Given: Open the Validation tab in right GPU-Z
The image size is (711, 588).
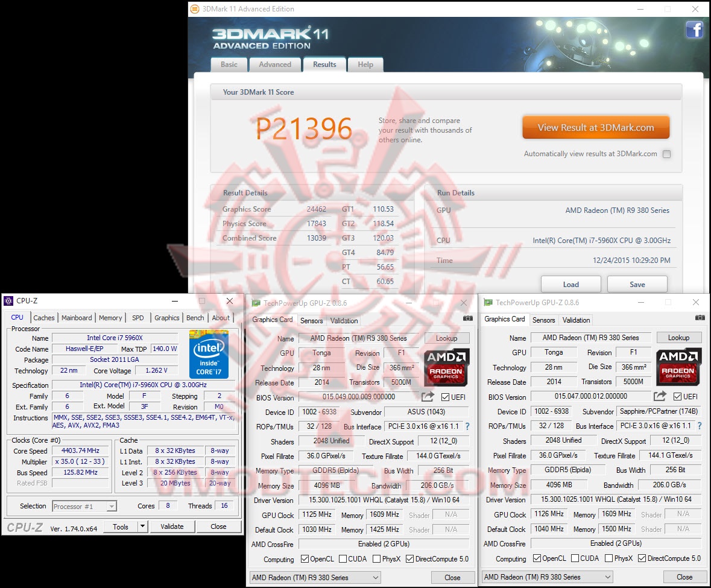Looking at the screenshot, I should [x=577, y=320].
